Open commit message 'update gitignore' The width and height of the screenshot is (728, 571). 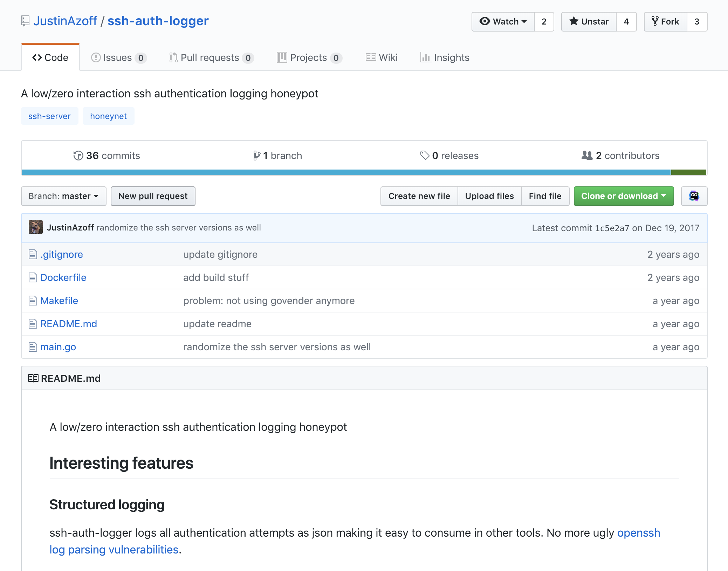tap(220, 254)
